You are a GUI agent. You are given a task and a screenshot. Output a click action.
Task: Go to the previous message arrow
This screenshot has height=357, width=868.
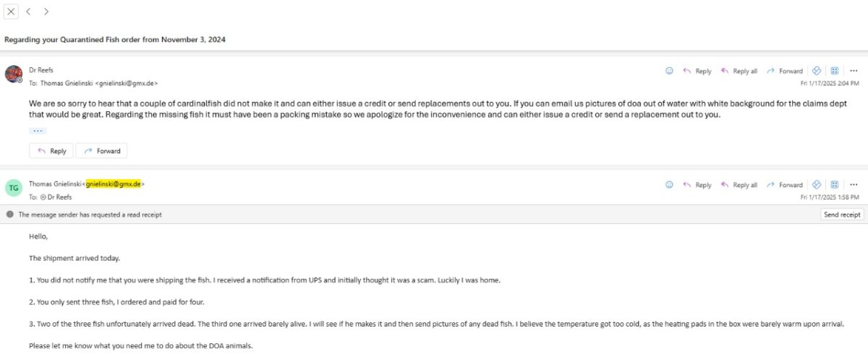coord(28,12)
